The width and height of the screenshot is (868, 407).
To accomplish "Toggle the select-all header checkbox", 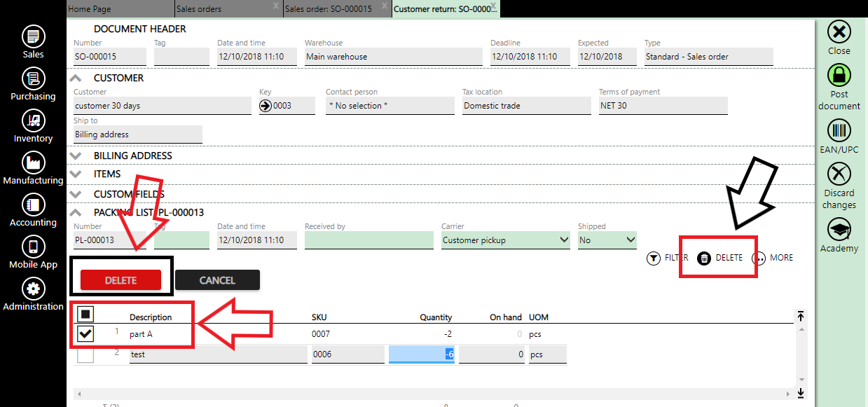I will [85, 315].
